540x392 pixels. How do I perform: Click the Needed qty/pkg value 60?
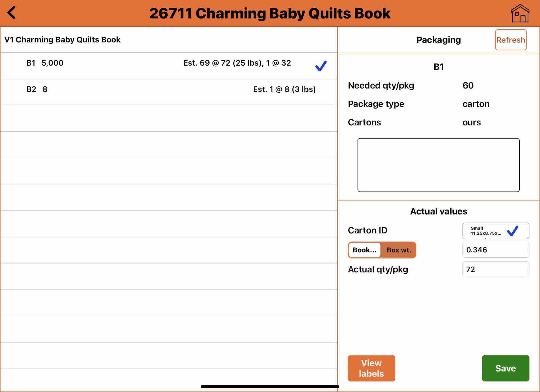pos(468,85)
